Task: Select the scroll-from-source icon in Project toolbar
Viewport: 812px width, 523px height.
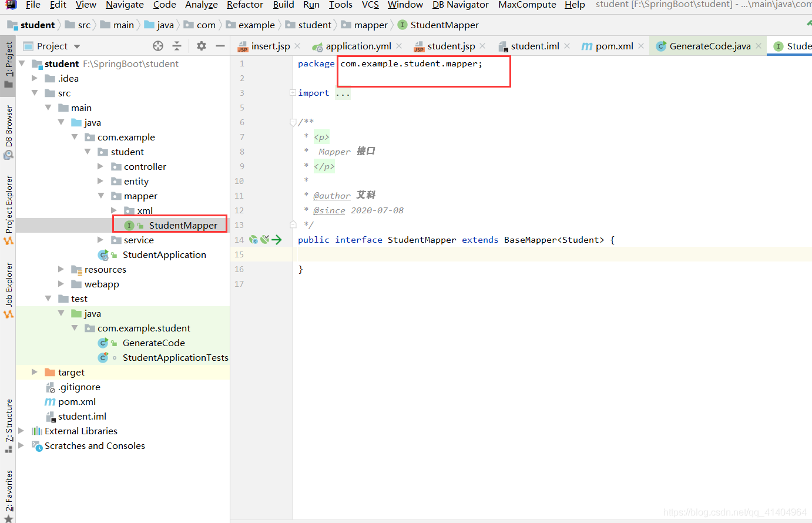Action: pos(157,46)
